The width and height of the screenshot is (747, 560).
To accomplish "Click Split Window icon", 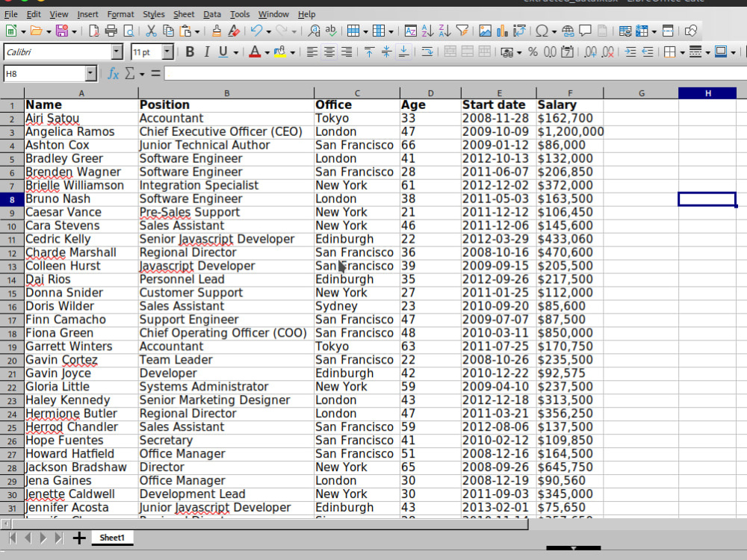I will [x=668, y=31].
